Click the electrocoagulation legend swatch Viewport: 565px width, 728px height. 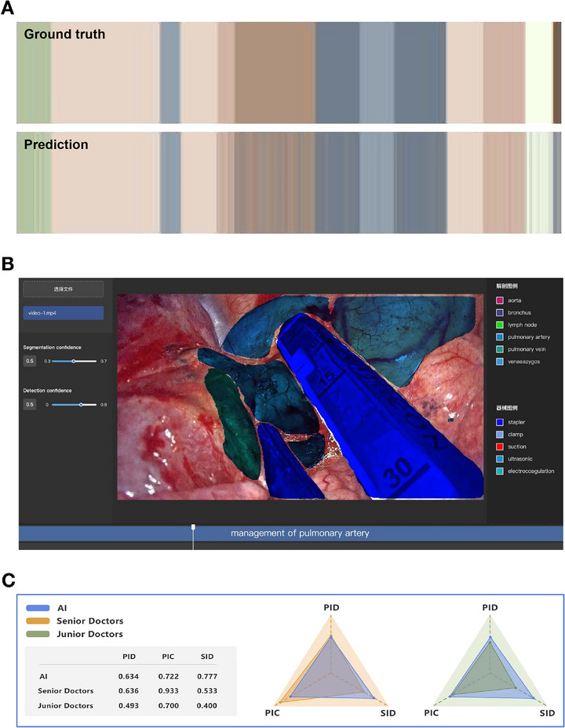500,471
